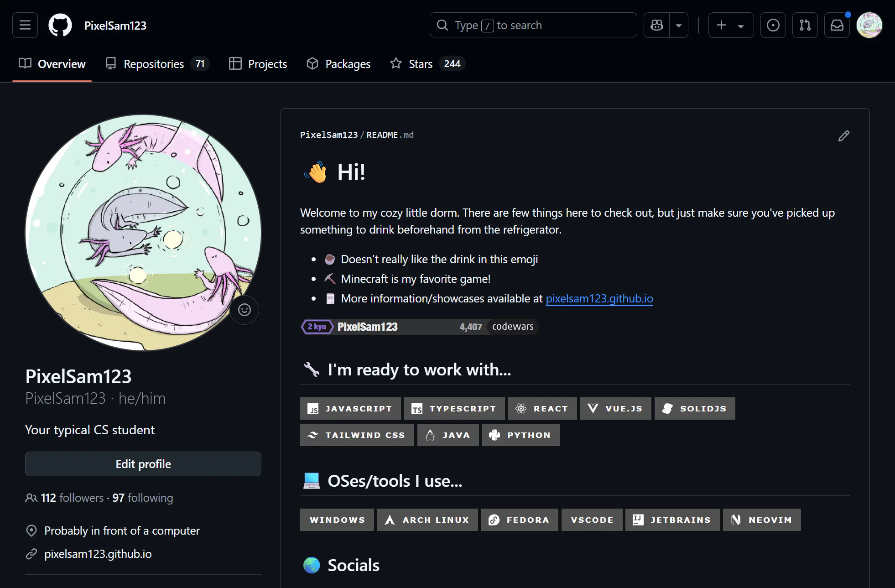Click the Vue.js badge
This screenshot has height=588, width=895.
pos(616,408)
